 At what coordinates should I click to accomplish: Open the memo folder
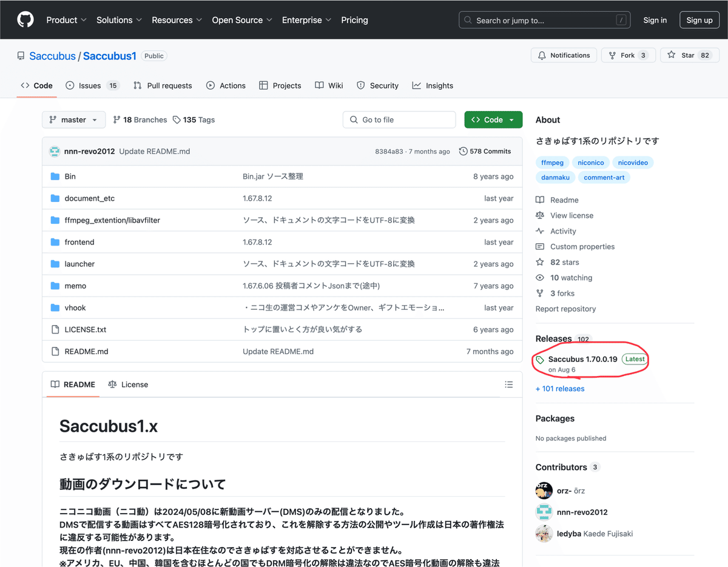[x=75, y=286]
